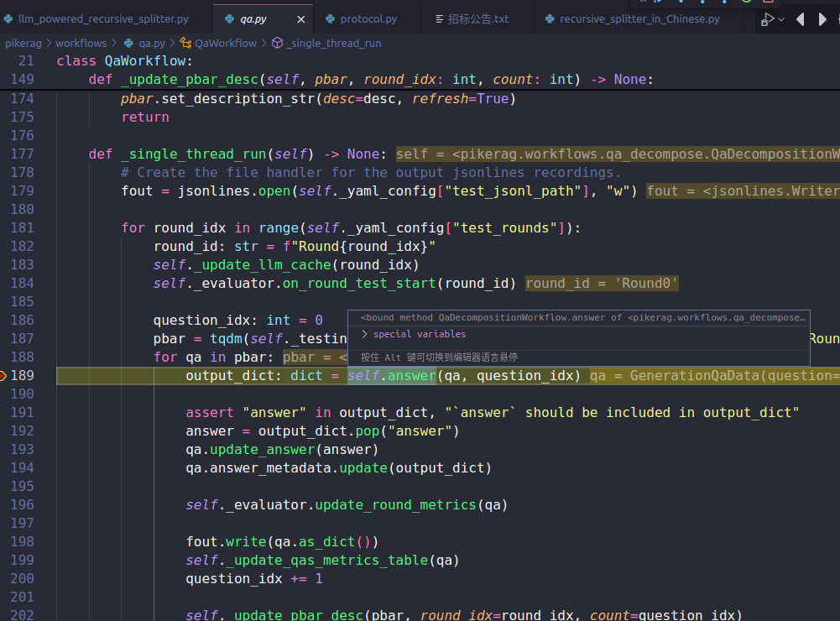Open recursive_splitter_in_Chinese.py tab
The image size is (840, 621).
tap(639, 18)
